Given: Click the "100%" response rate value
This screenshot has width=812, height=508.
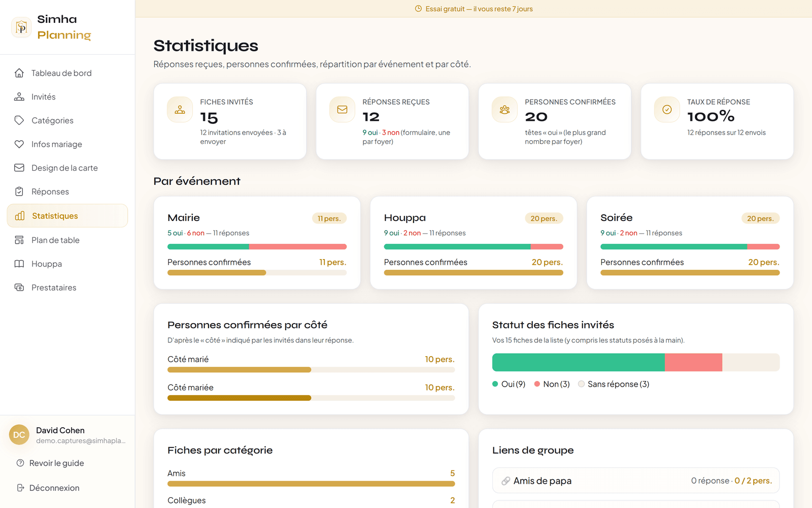Looking at the screenshot, I should [x=710, y=117].
